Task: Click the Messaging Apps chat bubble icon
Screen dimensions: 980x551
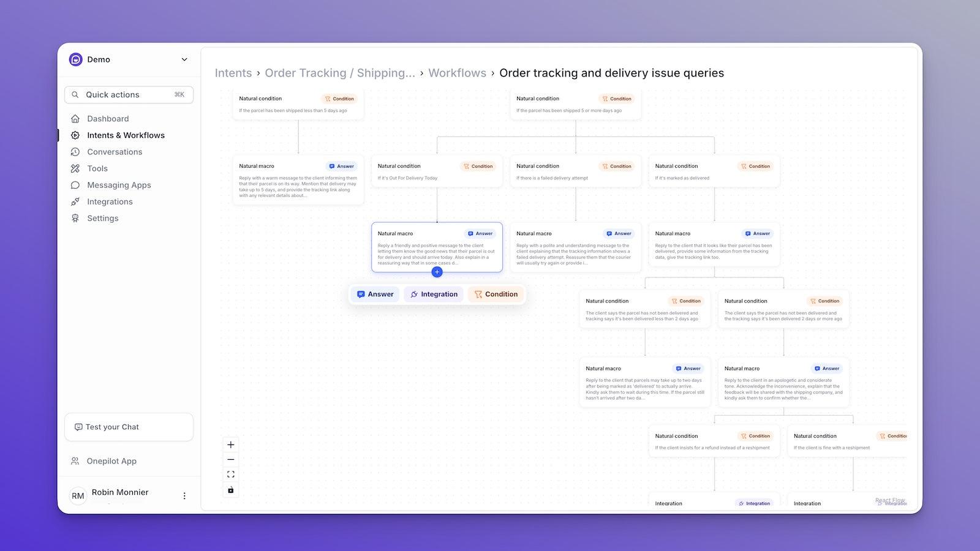Action: [x=75, y=185]
